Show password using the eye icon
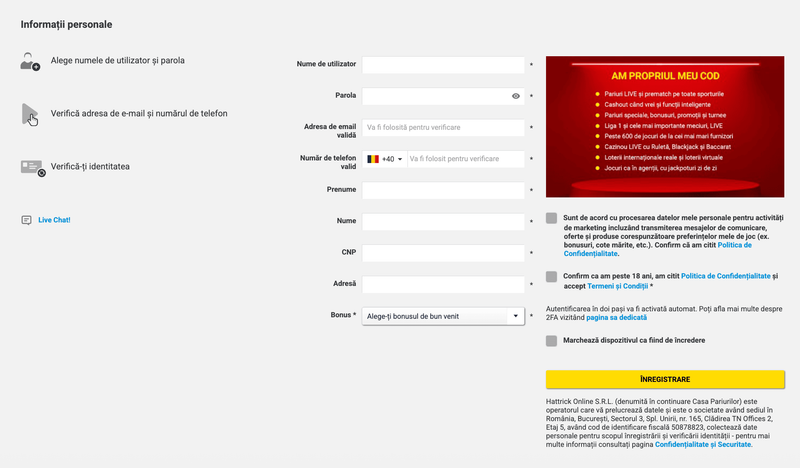The height and width of the screenshot is (468, 800). point(516,97)
